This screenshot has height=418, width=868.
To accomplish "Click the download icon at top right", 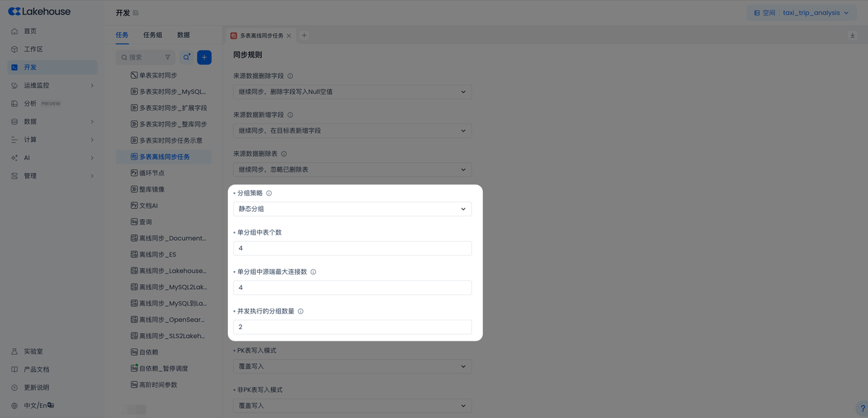I will [x=852, y=36].
